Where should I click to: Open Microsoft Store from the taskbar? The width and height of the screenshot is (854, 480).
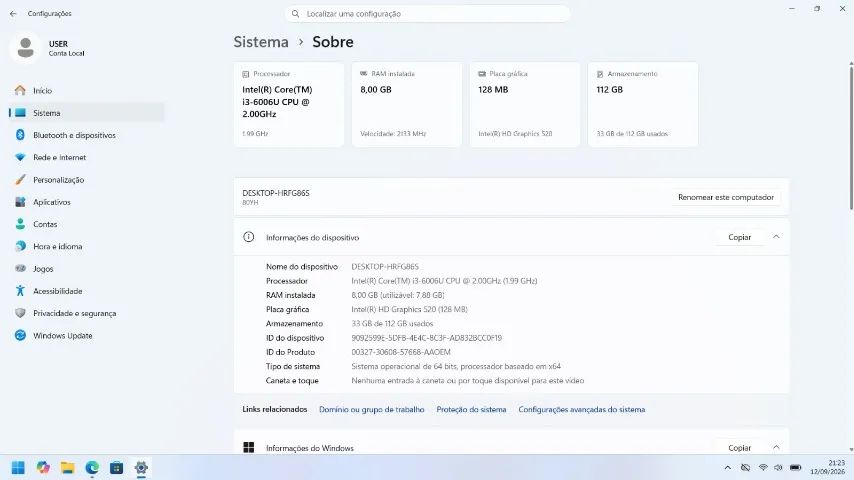[117, 467]
